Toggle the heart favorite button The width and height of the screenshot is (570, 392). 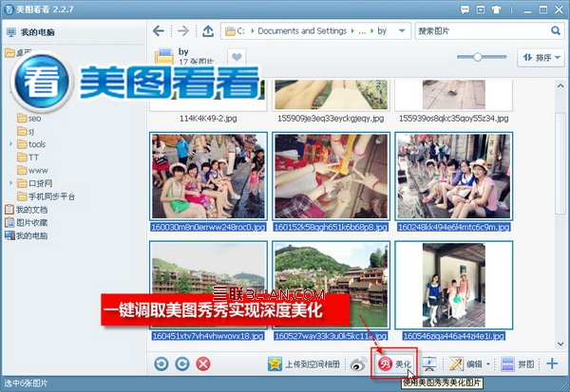point(237,57)
